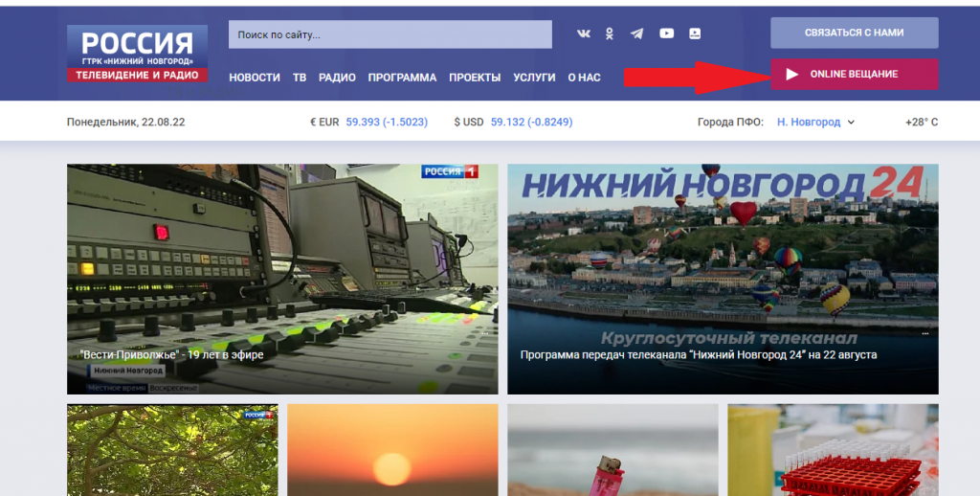Viewport: 980px width, 496px height.
Task: Open the НОВОСТИ menu item
Action: pos(255,78)
